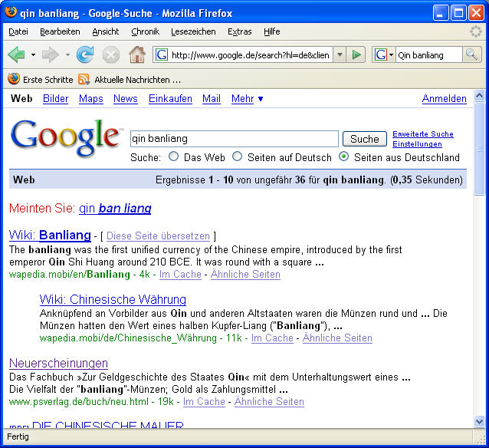Click the RSS feed icon for Aktuelle Nachrichten
Screen dimensions: 489x448
pyautogui.click(x=84, y=79)
